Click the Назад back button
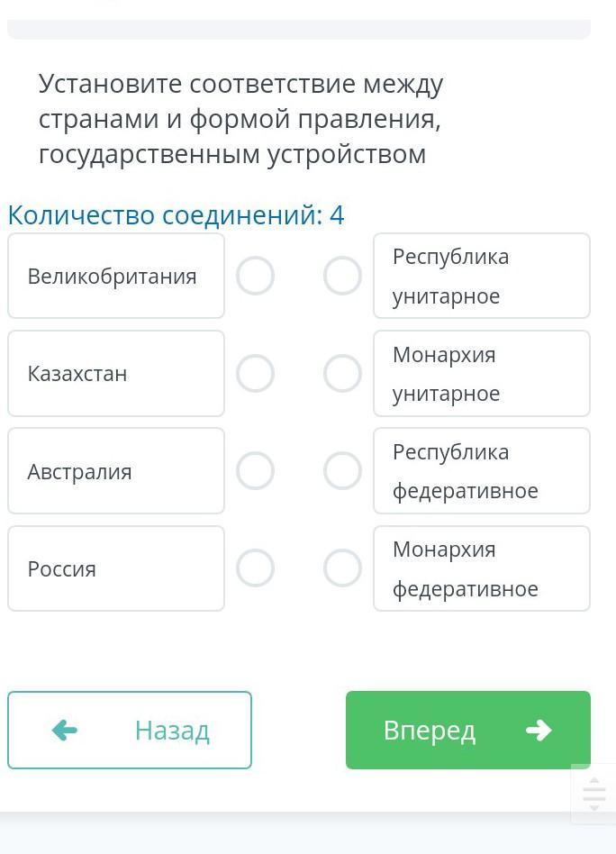Viewport: 616px width, 854px height. click(130, 730)
